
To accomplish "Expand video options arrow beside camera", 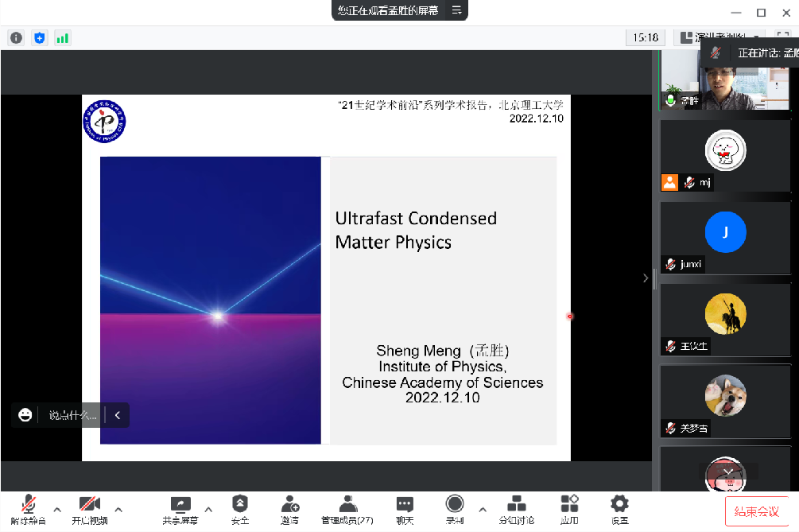I will (x=118, y=509).
